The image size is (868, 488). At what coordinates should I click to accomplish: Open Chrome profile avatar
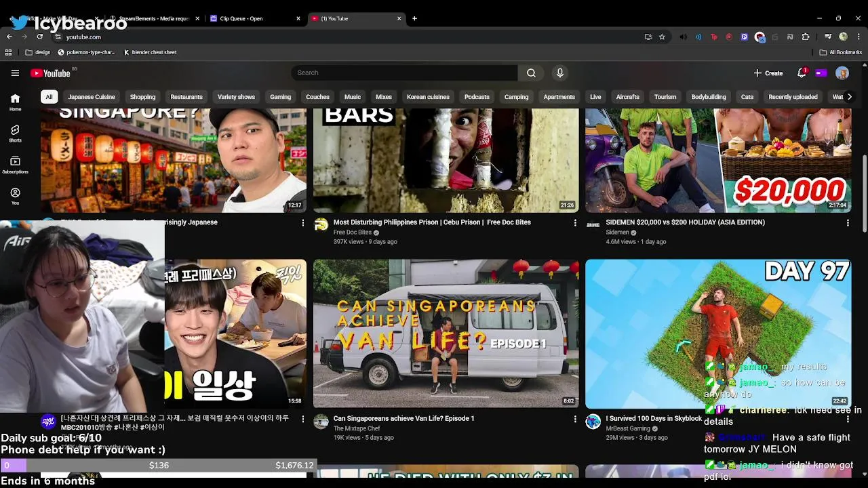(x=843, y=37)
